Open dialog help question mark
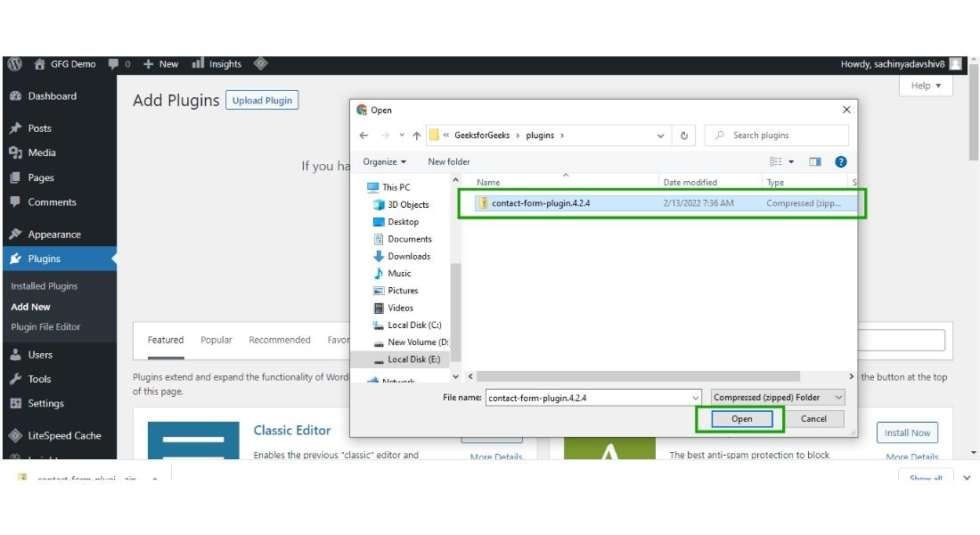This screenshot has width=980, height=535. tap(841, 161)
